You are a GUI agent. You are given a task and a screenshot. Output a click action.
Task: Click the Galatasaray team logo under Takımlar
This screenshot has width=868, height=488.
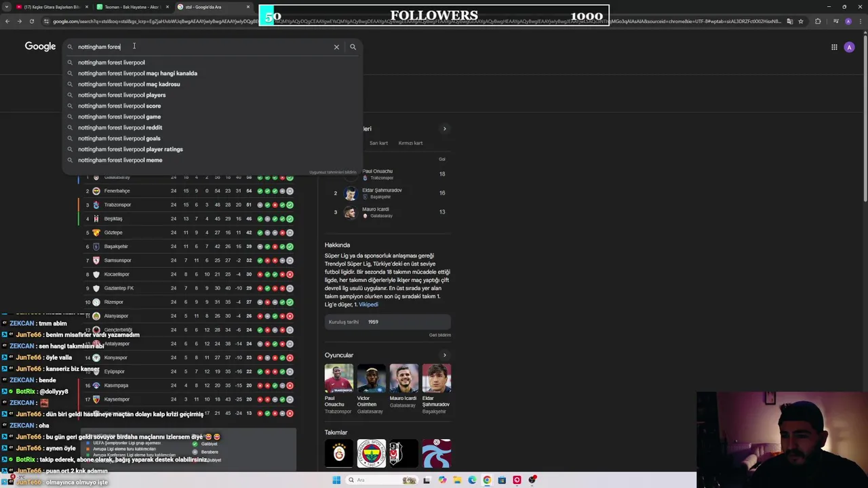338,453
